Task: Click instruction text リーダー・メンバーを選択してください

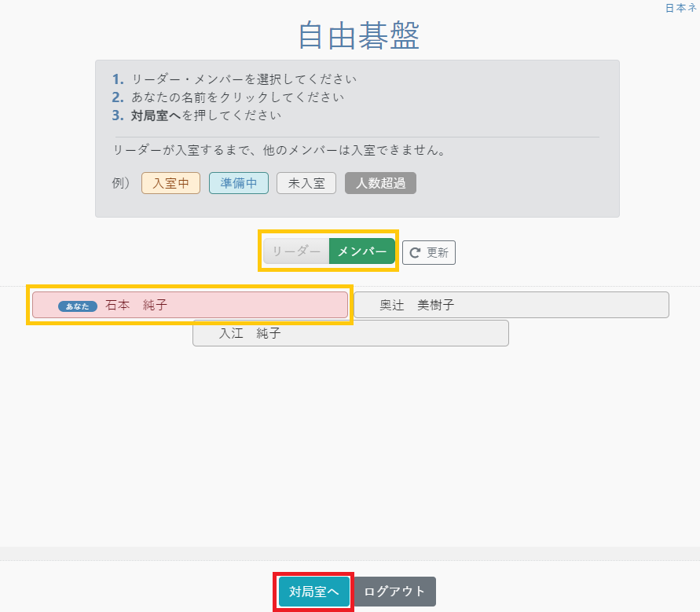Action: (244, 79)
